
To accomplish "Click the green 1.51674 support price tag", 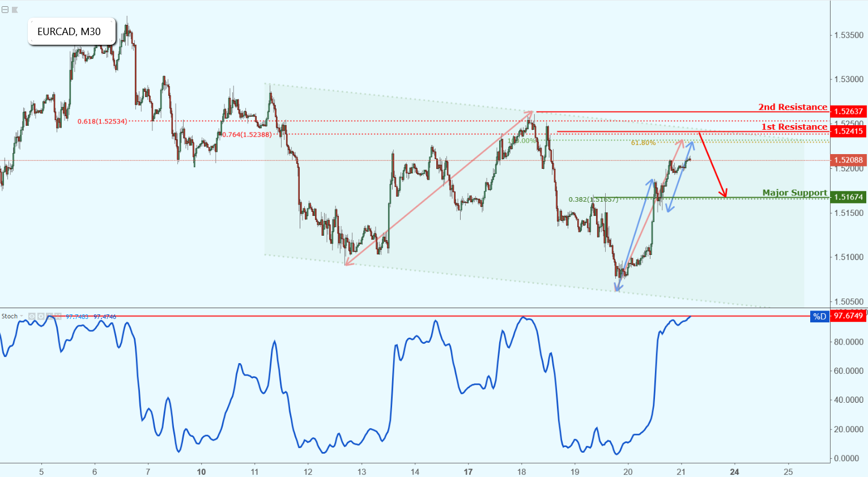I will 848,197.
